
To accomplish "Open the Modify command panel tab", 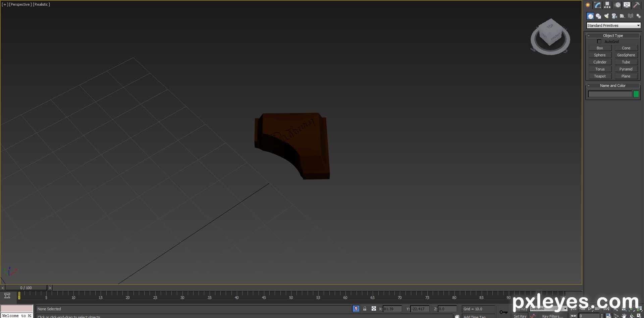I will (x=598, y=5).
